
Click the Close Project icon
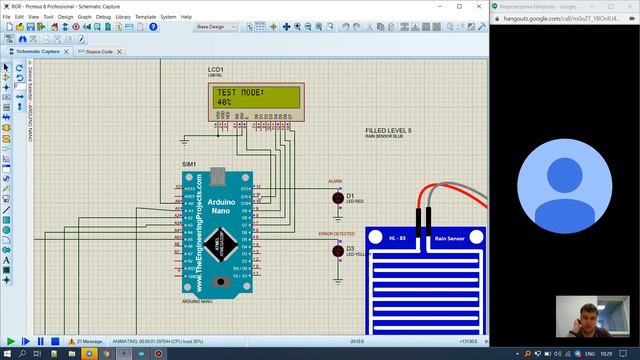41,27
